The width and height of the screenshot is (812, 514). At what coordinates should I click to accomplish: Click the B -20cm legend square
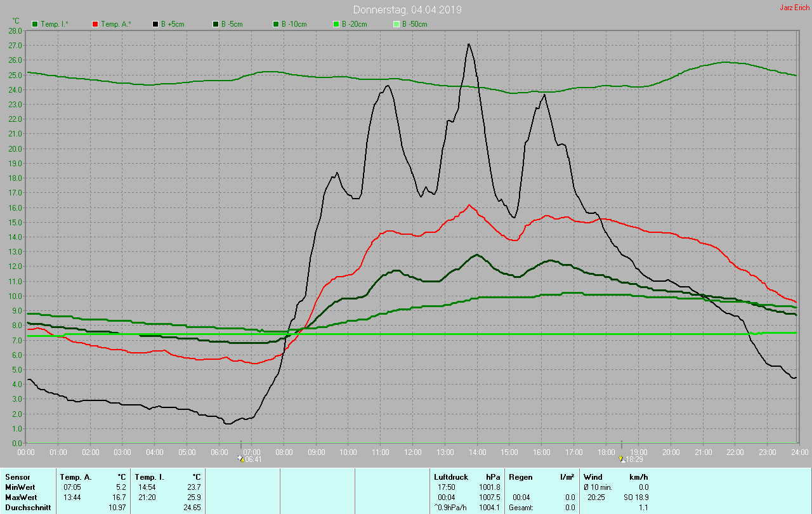[336, 24]
